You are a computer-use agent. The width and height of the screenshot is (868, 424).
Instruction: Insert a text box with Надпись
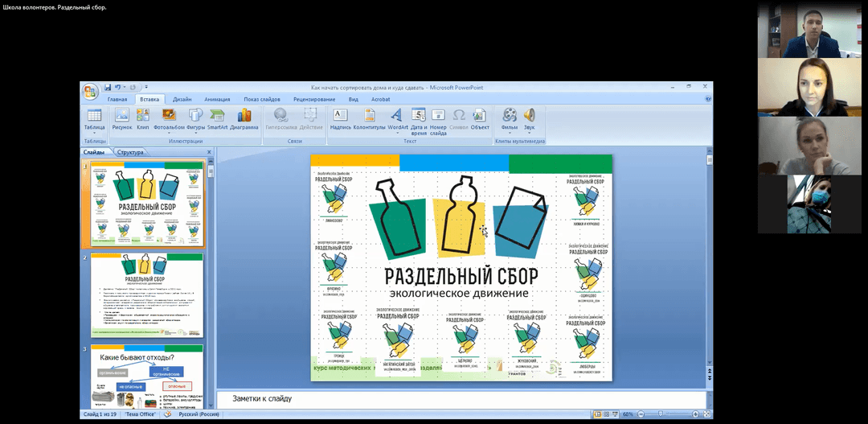point(341,119)
